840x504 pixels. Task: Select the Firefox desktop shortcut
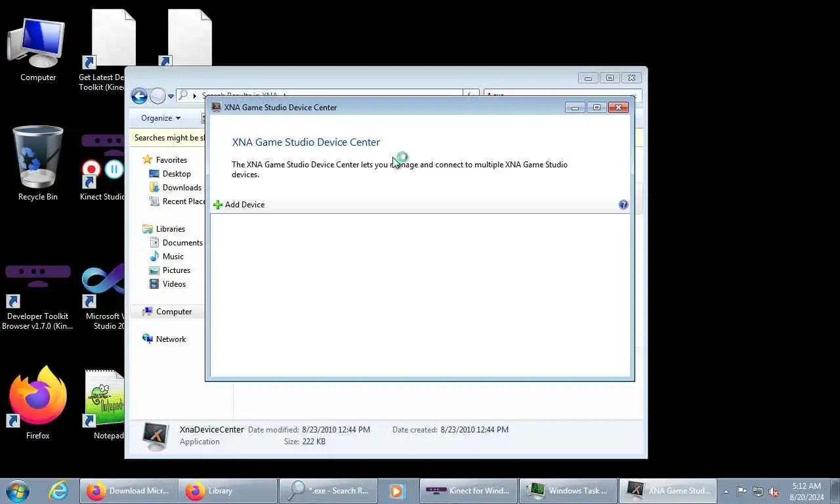(37, 402)
